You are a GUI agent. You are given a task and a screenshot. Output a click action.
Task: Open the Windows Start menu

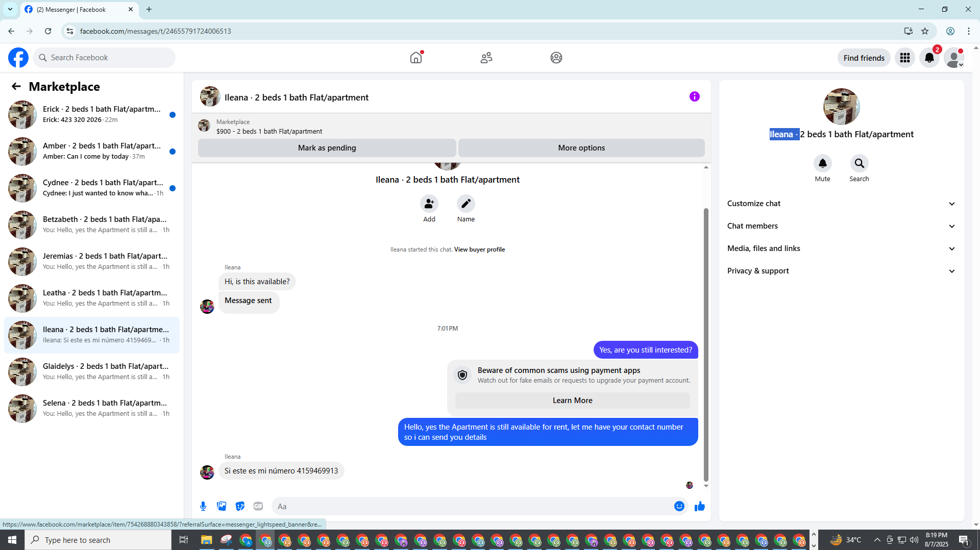tap(12, 540)
